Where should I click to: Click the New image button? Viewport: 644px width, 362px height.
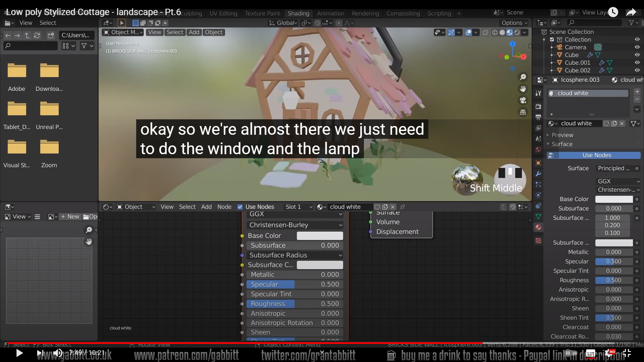click(x=70, y=217)
